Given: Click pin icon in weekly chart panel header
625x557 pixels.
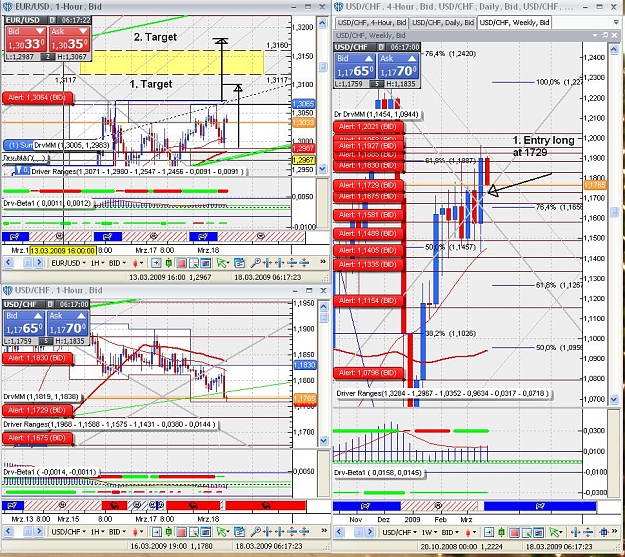Looking at the screenshot, I should point(605,35).
